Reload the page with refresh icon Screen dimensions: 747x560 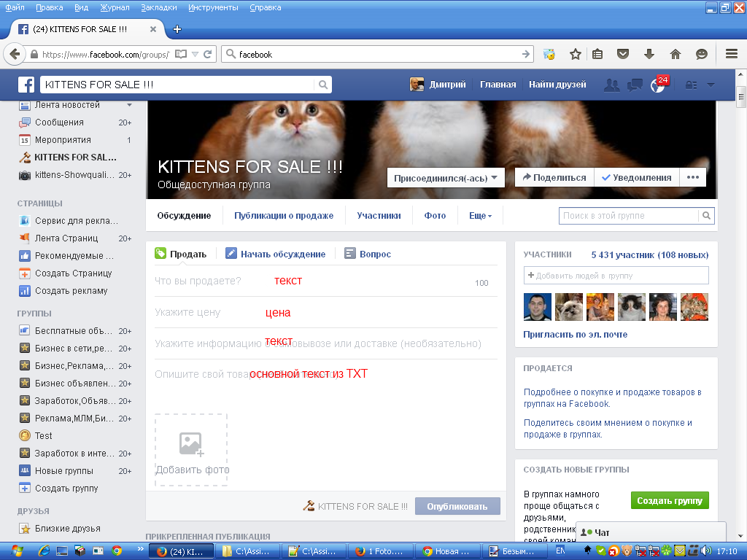click(x=208, y=54)
